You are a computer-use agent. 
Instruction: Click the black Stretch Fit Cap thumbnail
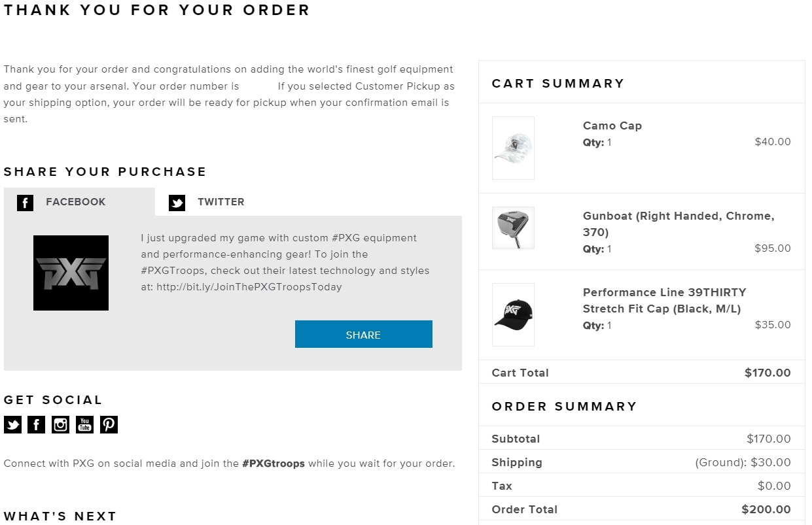click(x=513, y=314)
